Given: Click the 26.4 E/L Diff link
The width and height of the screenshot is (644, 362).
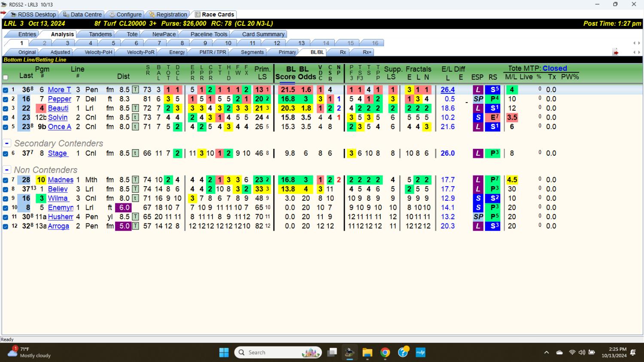Looking at the screenshot, I should 447,90.
